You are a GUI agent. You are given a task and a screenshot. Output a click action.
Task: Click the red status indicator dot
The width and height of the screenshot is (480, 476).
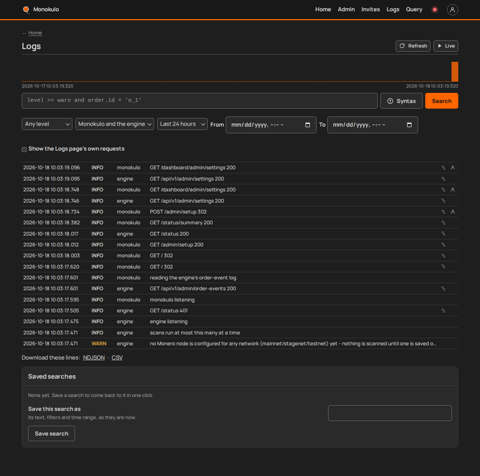pos(435,10)
